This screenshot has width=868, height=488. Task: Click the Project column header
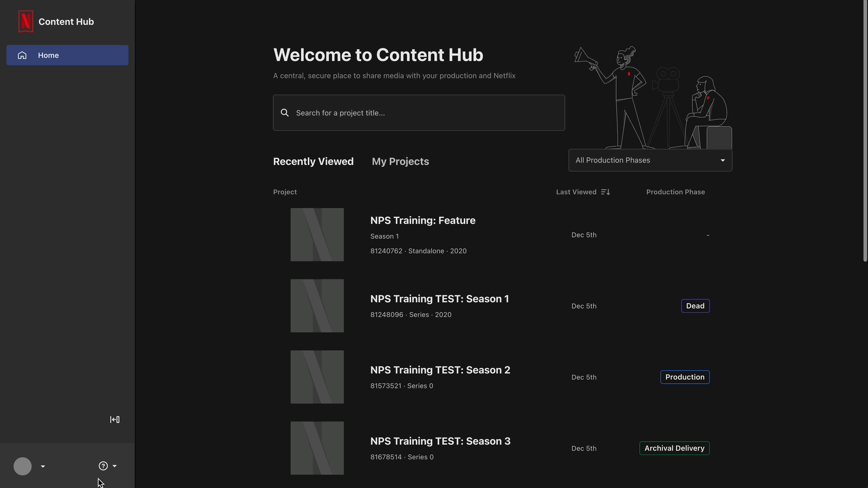(285, 192)
